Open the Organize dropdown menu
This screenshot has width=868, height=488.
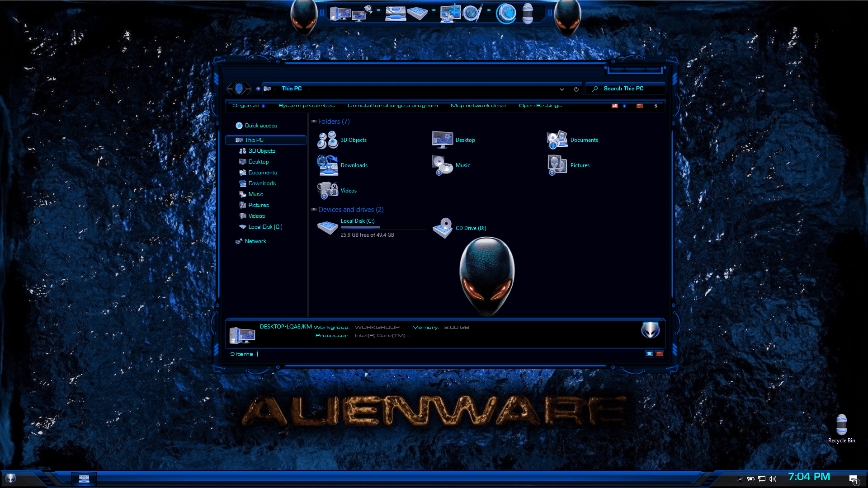tap(249, 106)
